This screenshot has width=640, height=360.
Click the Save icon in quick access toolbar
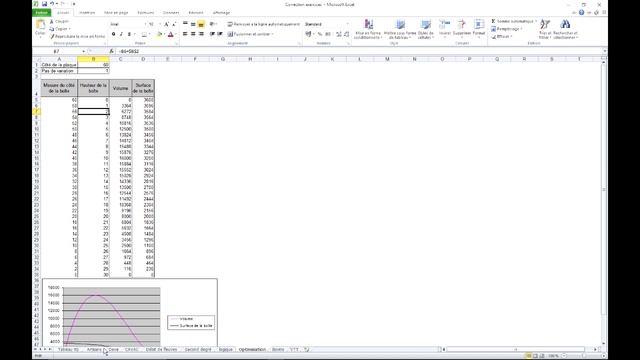44,4
